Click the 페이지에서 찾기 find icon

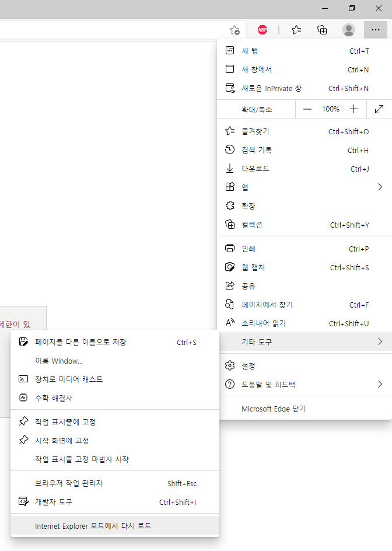[229, 304]
